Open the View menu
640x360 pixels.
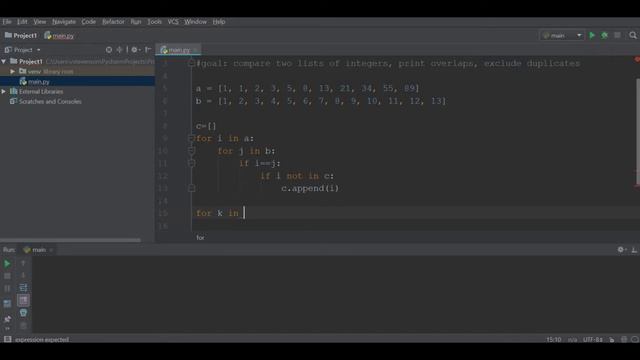tap(40, 22)
